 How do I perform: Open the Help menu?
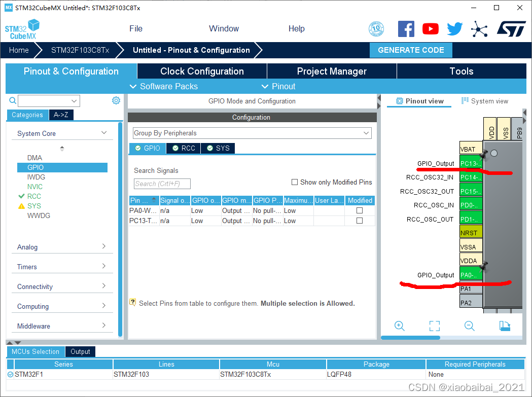pyautogui.click(x=297, y=29)
